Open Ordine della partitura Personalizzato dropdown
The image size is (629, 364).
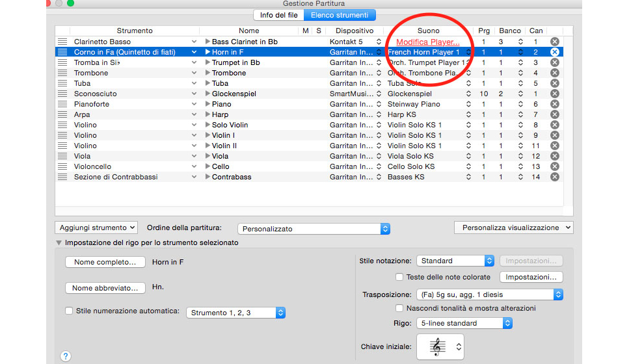pos(314,229)
